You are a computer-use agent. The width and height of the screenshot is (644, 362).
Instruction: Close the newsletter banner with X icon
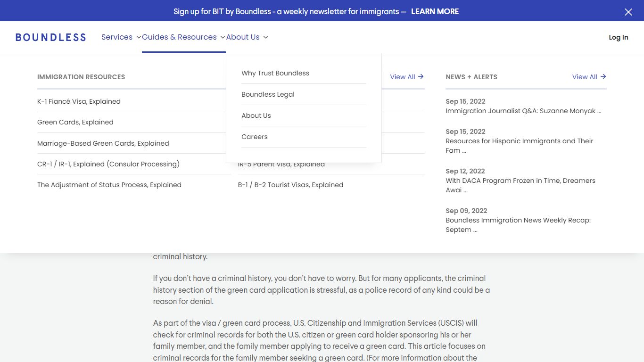(628, 12)
